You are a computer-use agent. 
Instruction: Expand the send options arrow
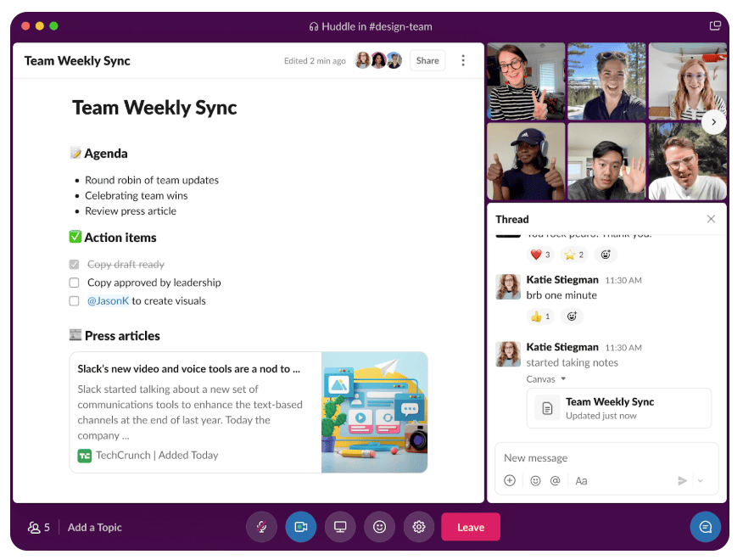701,481
